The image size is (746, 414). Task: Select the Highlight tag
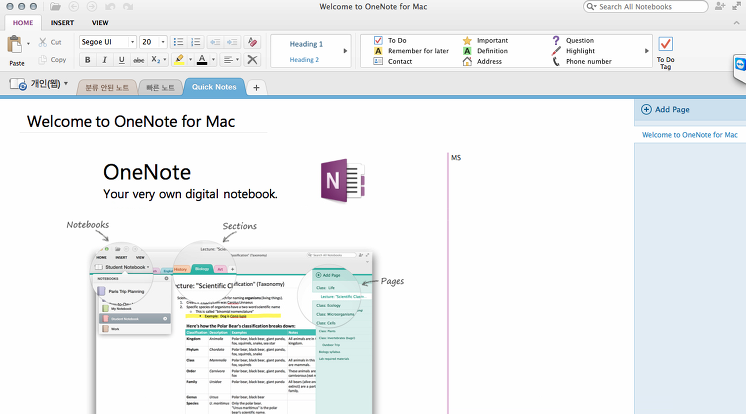573,51
